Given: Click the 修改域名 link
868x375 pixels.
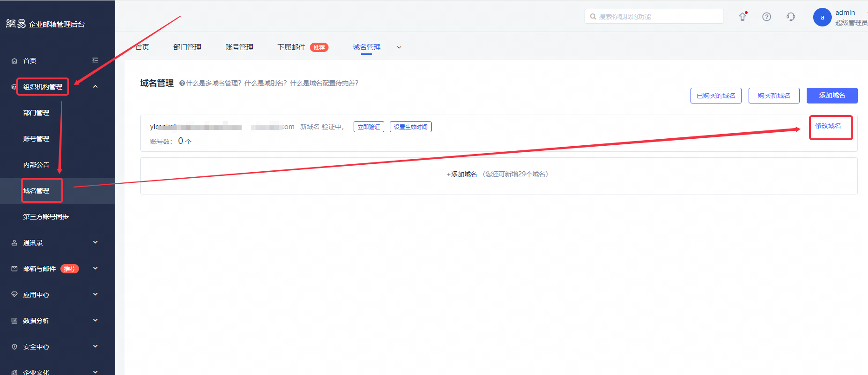Looking at the screenshot, I should (x=828, y=126).
